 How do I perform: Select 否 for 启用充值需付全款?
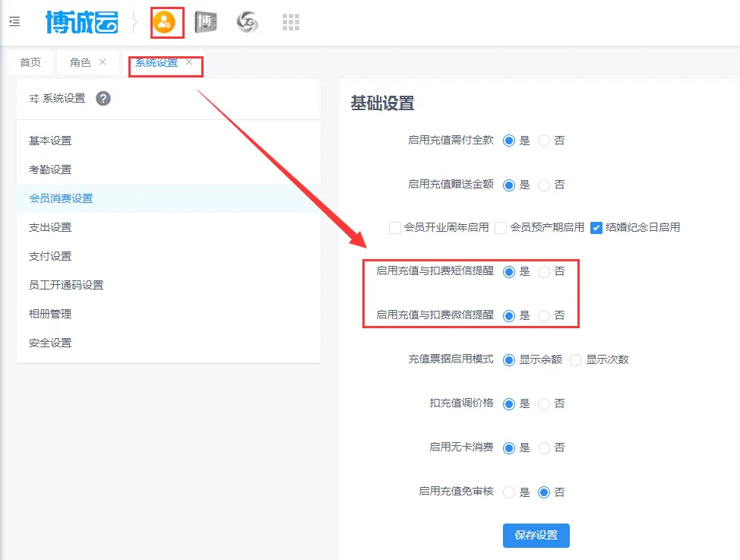[544, 141]
